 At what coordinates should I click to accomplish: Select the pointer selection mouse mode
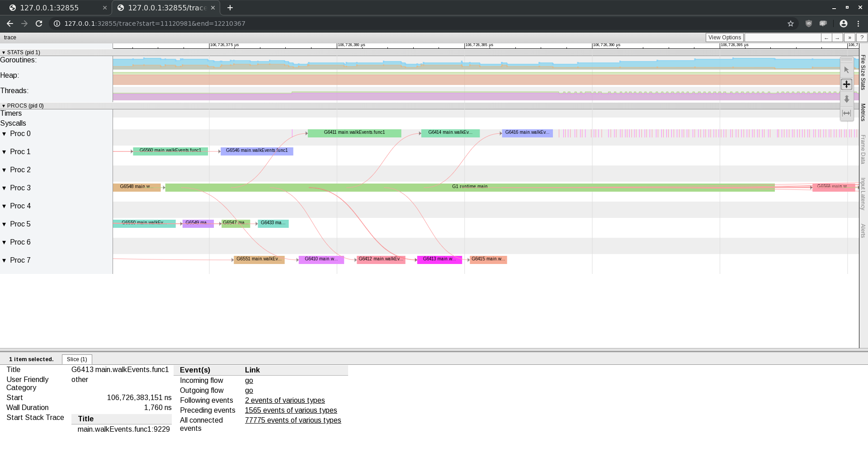pyautogui.click(x=846, y=70)
